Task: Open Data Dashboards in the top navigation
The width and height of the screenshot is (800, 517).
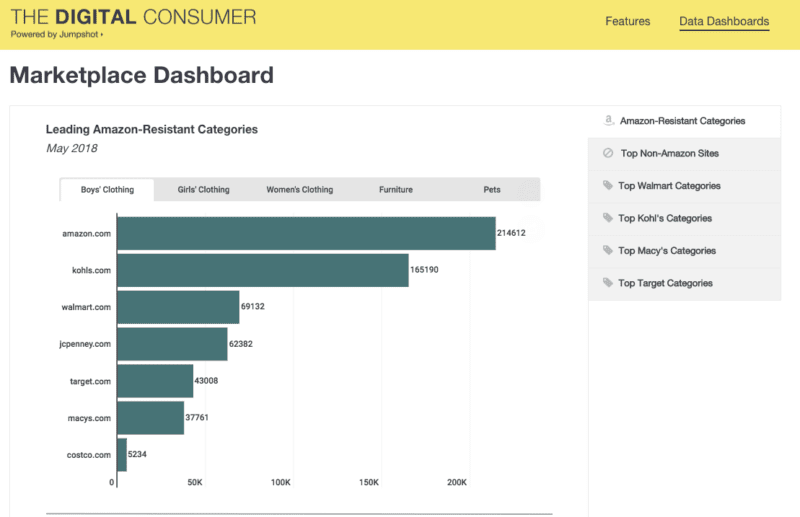Action: [x=724, y=21]
